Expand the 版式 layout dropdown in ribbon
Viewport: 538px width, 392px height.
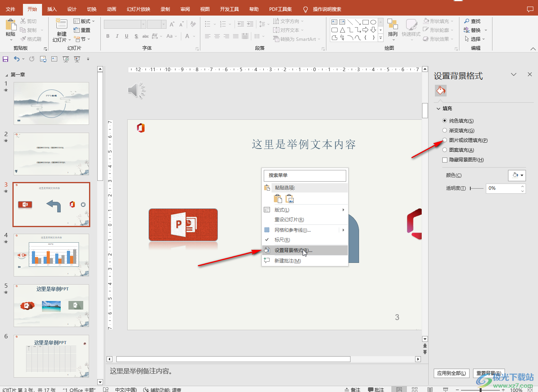click(x=84, y=21)
